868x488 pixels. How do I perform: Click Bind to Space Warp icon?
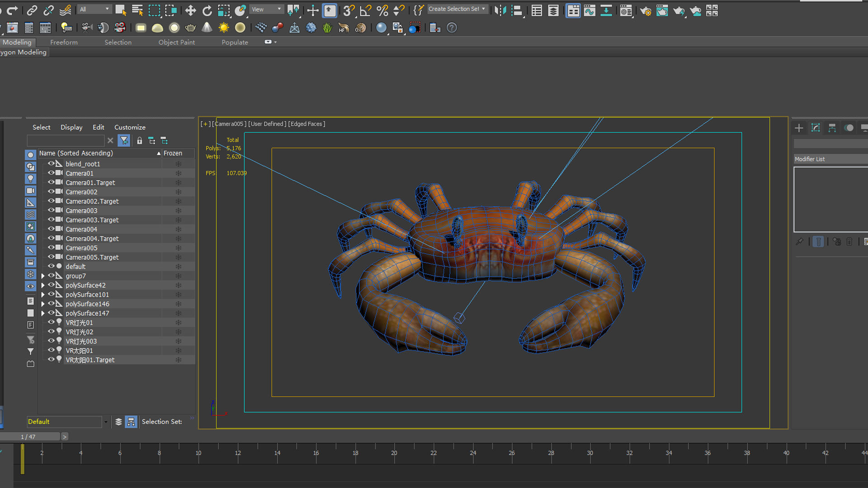[66, 10]
